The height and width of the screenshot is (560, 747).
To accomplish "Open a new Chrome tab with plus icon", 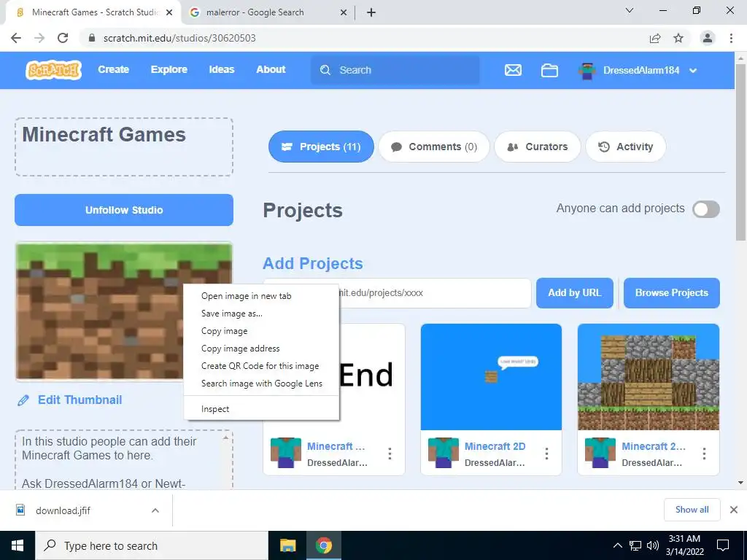I will point(371,12).
